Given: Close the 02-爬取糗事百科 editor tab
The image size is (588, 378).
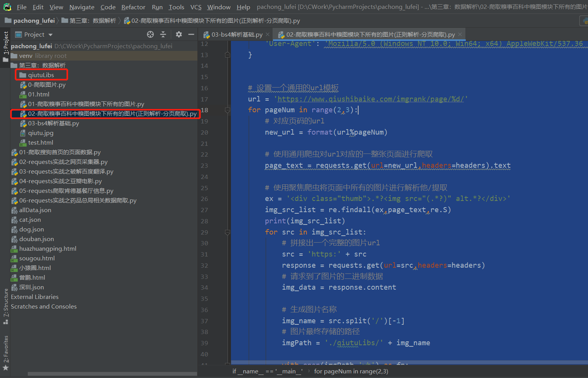Looking at the screenshot, I should pyautogui.click(x=460, y=34).
